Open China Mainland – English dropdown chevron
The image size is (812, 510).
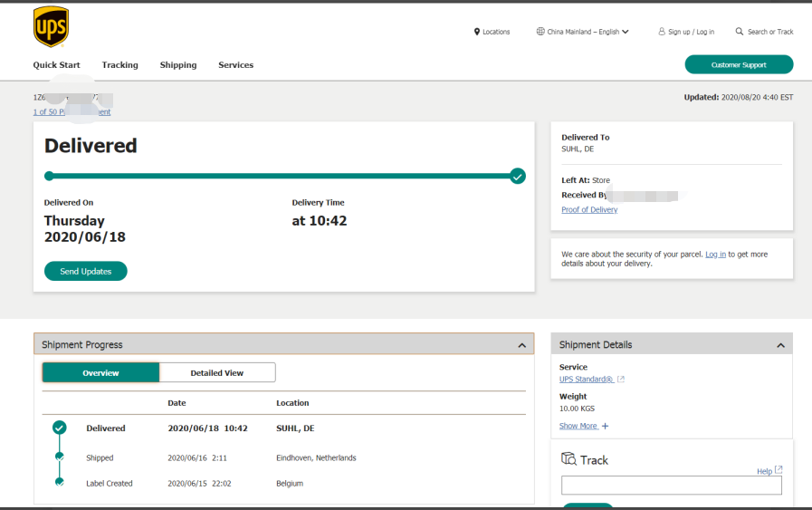626,32
